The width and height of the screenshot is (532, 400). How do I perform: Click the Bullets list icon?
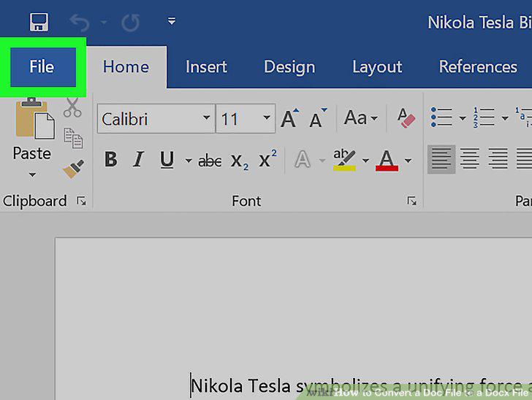441,117
